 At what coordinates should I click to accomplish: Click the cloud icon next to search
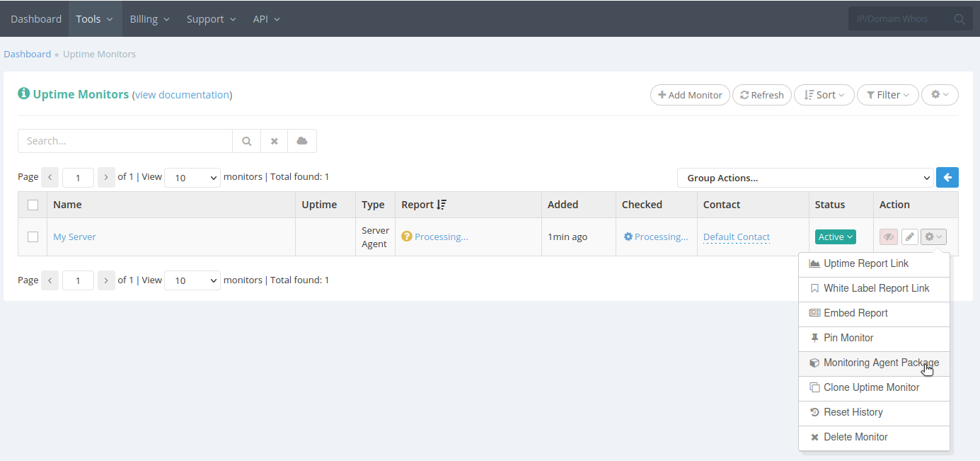point(302,141)
